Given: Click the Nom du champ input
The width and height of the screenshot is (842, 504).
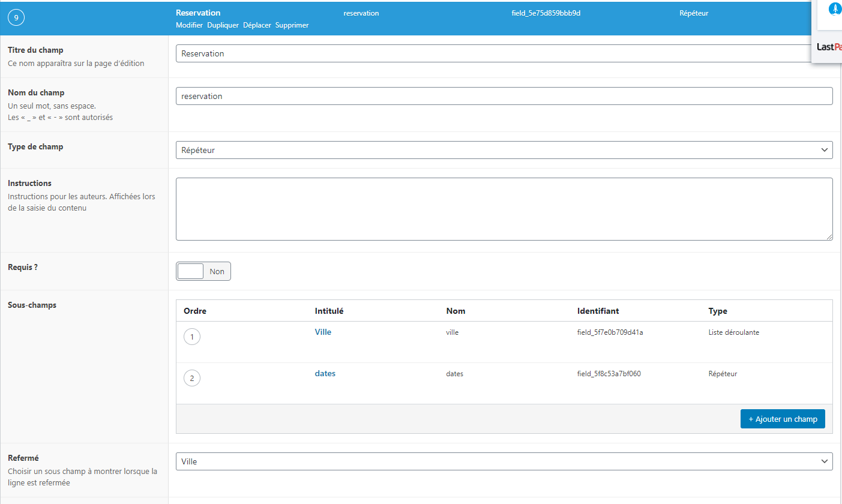Looking at the screenshot, I should [504, 96].
